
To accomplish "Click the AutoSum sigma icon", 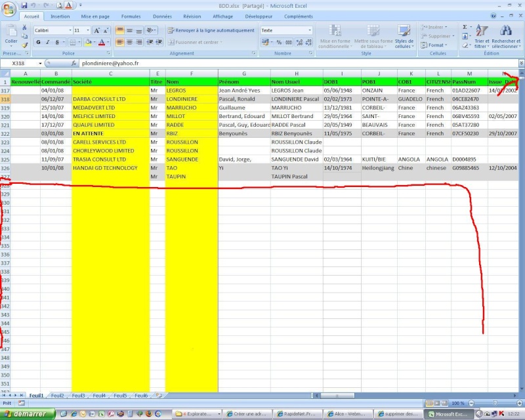I will click(x=465, y=27).
